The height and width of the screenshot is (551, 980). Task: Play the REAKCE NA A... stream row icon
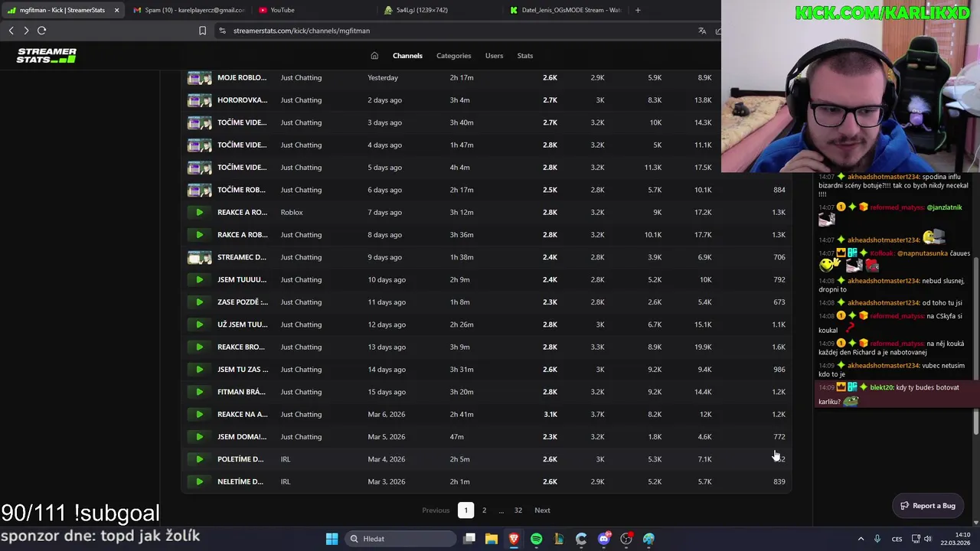pos(199,414)
